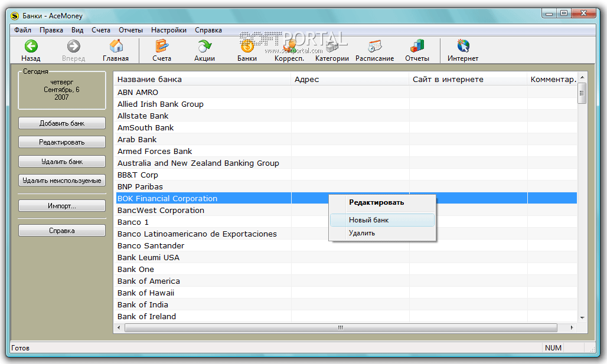Click the Удалить банк button

pos(62,161)
